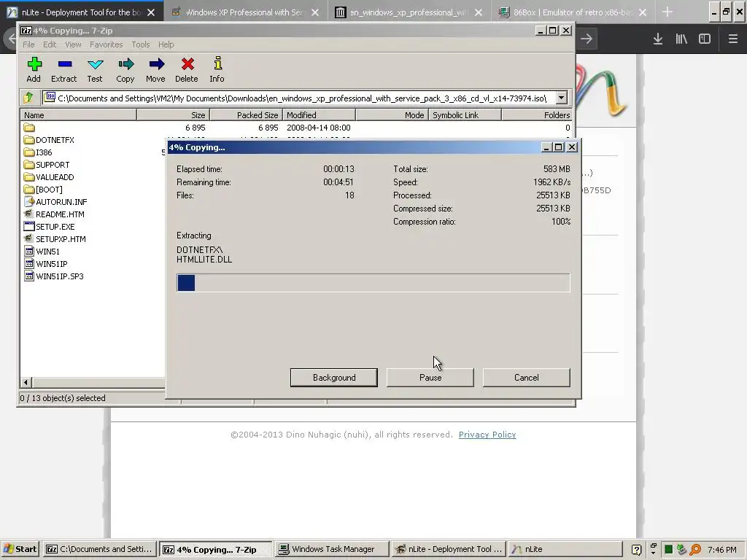Select the [BOOT] folder icon

(29, 190)
